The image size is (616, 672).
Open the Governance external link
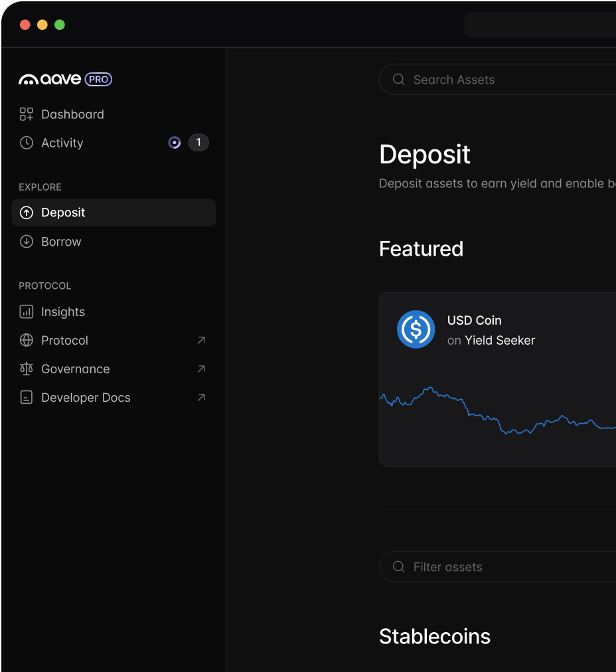[201, 369]
